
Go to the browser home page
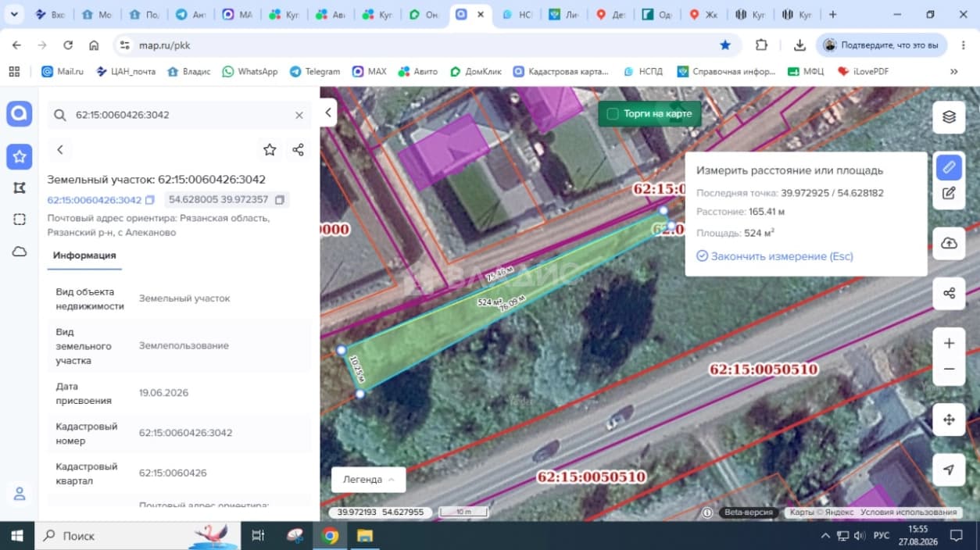tap(94, 45)
